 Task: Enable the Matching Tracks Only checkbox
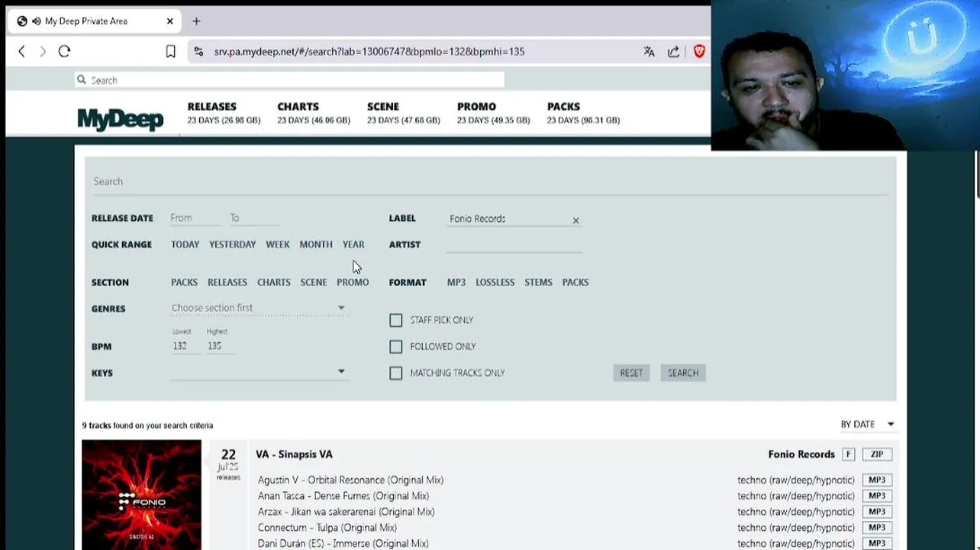click(x=395, y=373)
